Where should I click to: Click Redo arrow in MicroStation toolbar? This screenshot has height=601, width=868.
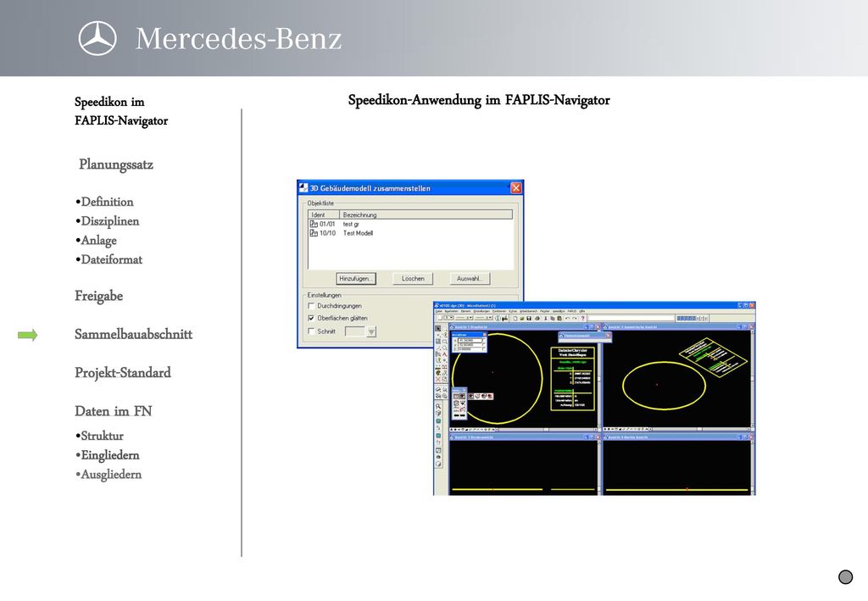(574, 318)
